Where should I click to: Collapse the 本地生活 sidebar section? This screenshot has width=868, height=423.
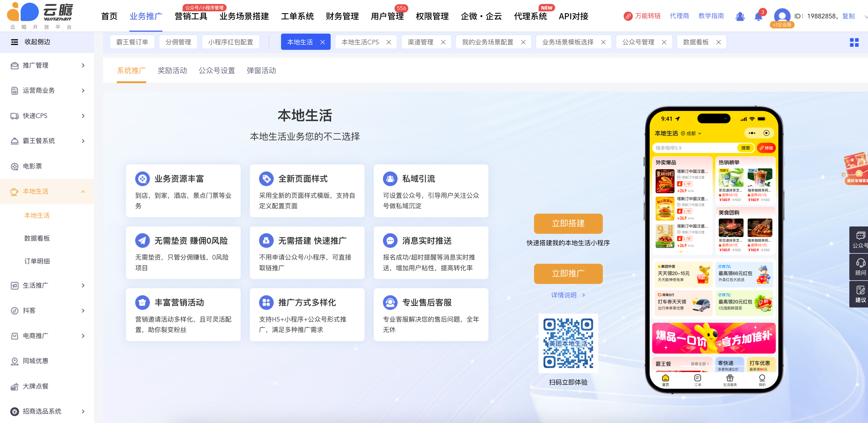pos(47,191)
